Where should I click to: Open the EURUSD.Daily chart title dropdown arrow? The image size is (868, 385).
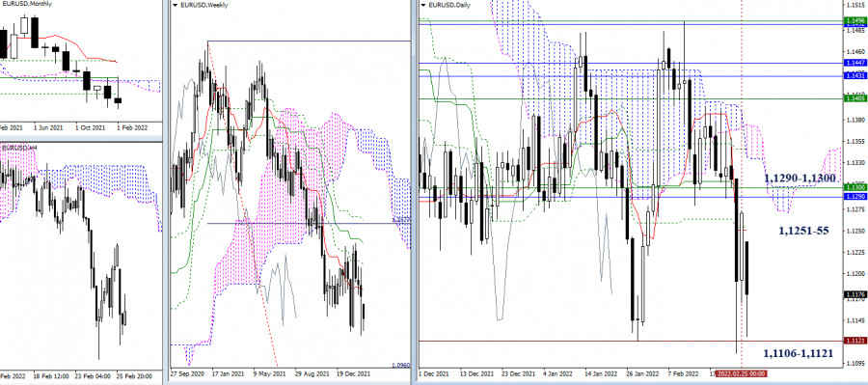423,5
